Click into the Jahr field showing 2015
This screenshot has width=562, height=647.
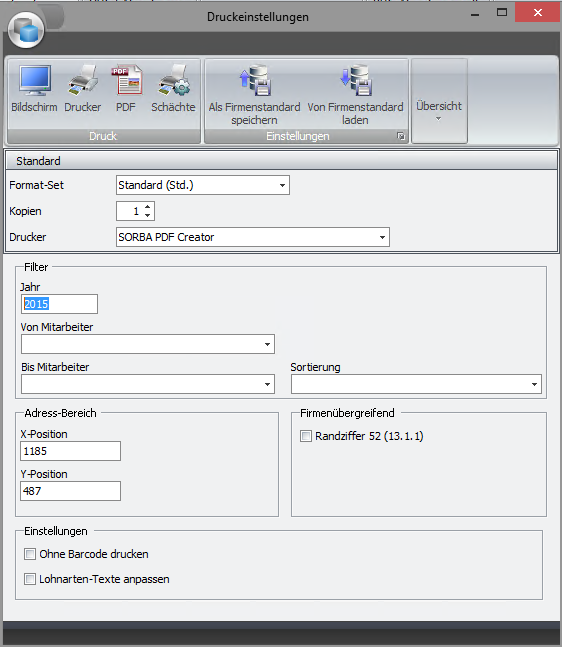[59, 304]
